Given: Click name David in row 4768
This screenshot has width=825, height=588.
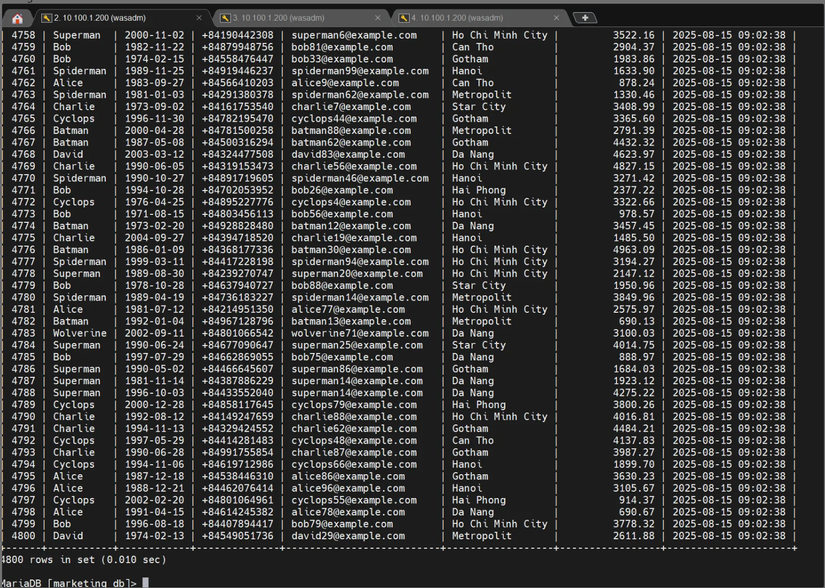Looking at the screenshot, I should 68,155.
